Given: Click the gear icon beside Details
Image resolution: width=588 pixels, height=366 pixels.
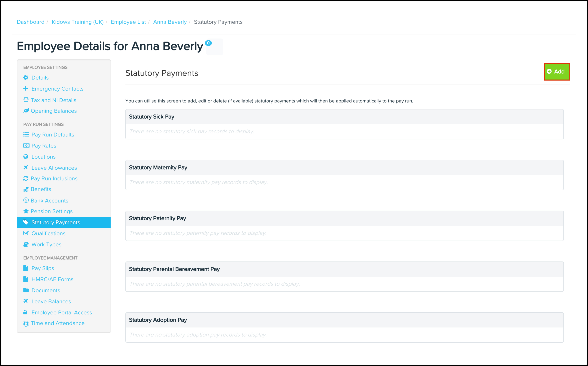Looking at the screenshot, I should 26,77.
